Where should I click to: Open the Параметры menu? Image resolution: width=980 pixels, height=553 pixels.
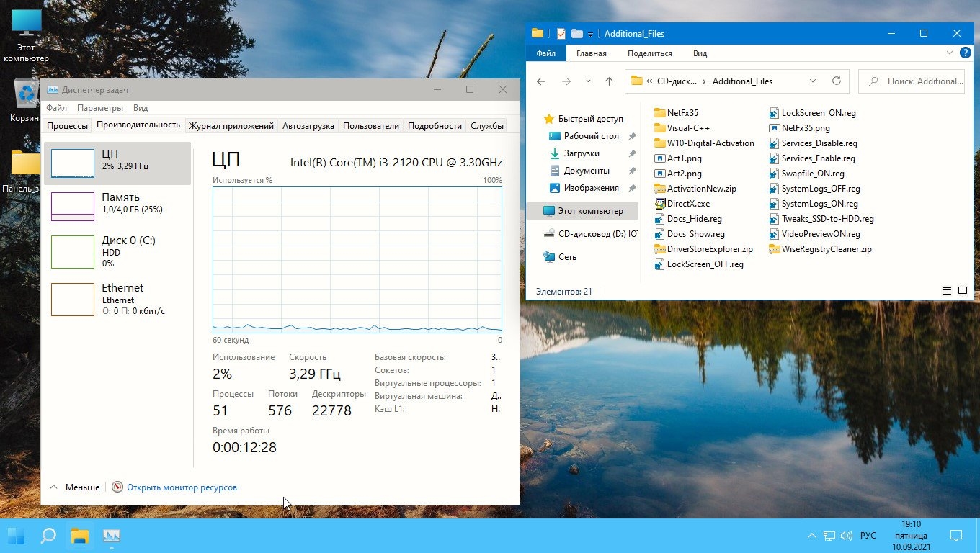pyautogui.click(x=100, y=108)
